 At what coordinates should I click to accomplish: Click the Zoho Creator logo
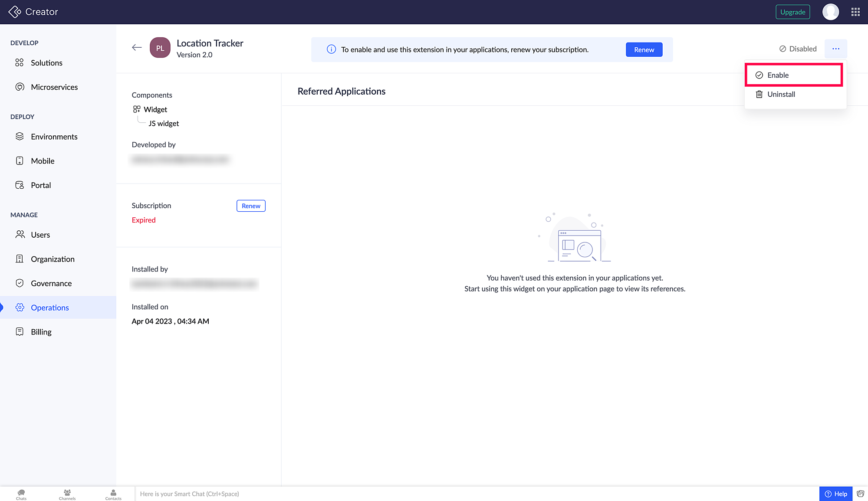(15, 12)
